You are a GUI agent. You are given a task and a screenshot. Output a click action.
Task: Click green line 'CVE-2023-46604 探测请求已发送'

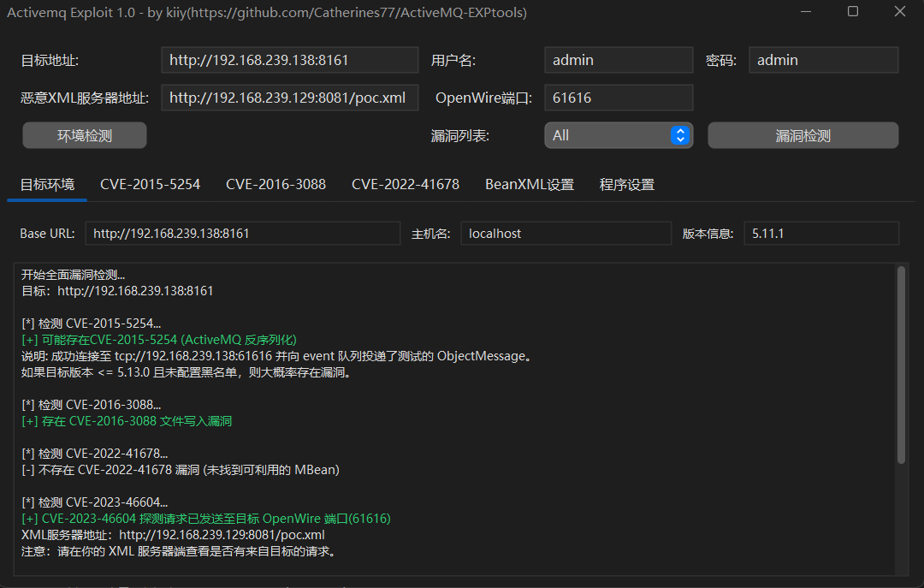coord(206,519)
